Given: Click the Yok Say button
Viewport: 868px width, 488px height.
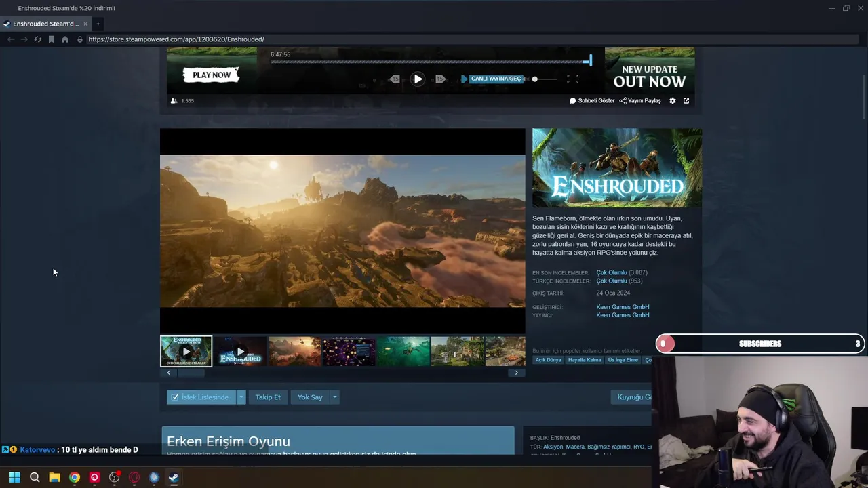Looking at the screenshot, I should click(310, 397).
